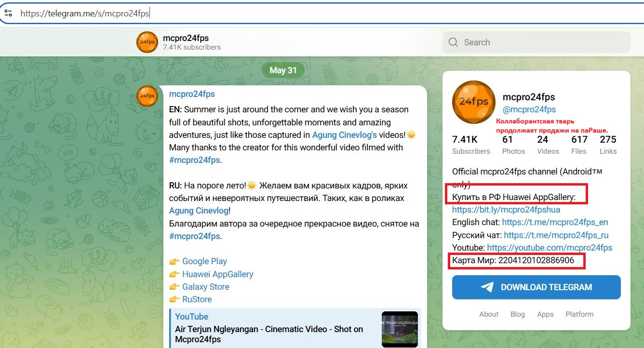Open the #mcpro24fps hashtag in the English text
644x348 pixels.
point(195,160)
